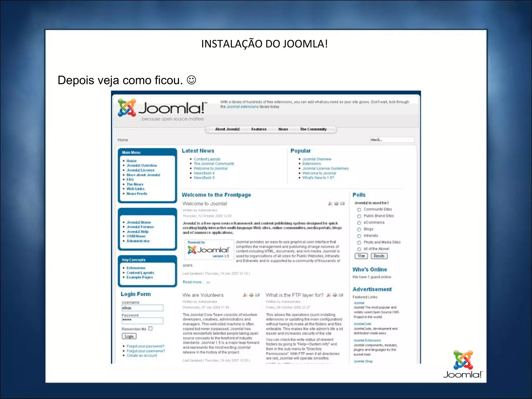Open Content Layouts in Key Concepts
This screenshot has width=532, height=399.
[x=140, y=273]
